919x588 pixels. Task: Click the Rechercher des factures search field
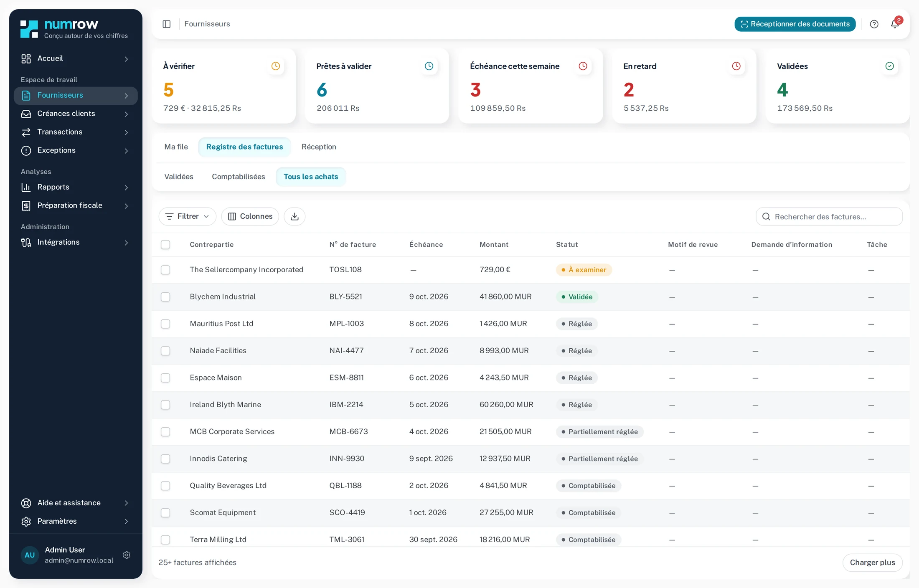coord(829,217)
